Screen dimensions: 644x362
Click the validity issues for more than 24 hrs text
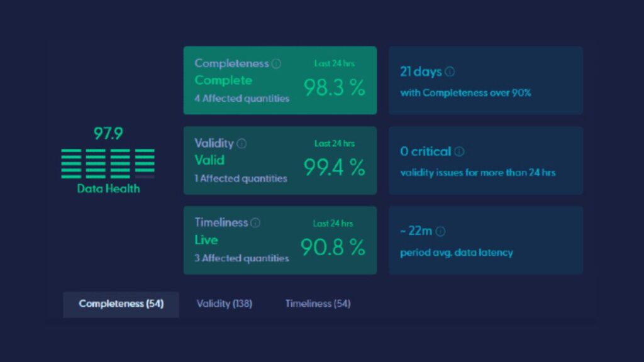coord(477,172)
